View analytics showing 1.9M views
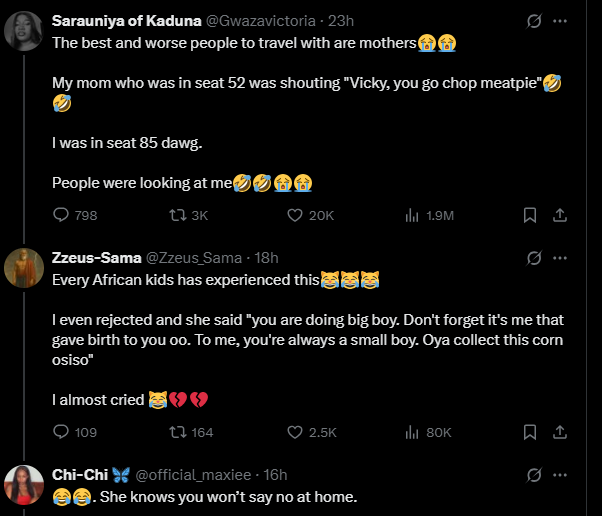This screenshot has width=602, height=516. click(411, 215)
